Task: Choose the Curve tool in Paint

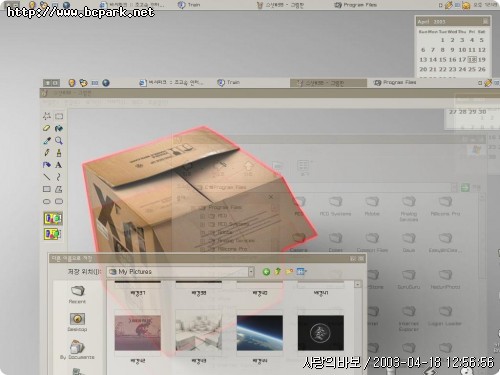Action: point(59,177)
